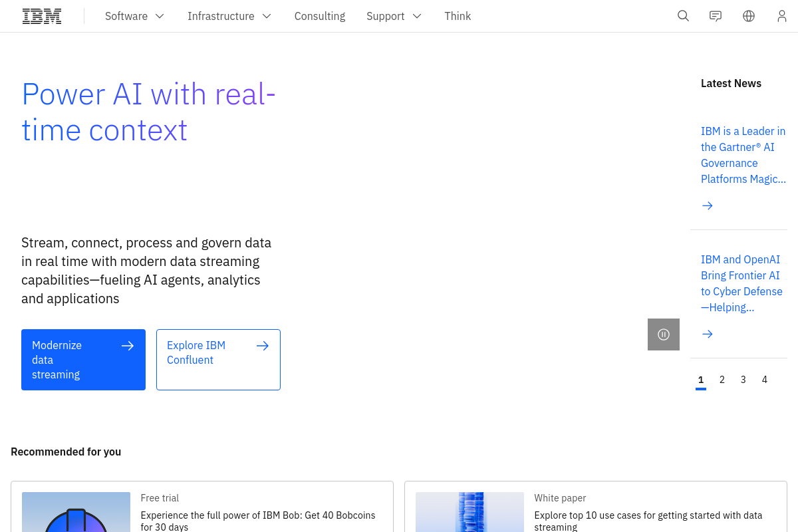Click arrow under IBM and OpenAI news

click(708, 334)
